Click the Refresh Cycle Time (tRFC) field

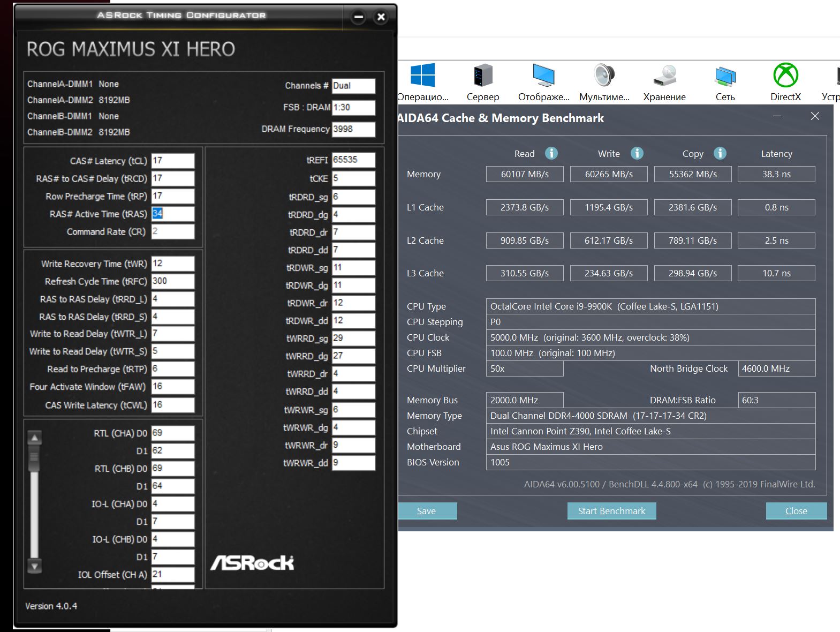point(173,281)
